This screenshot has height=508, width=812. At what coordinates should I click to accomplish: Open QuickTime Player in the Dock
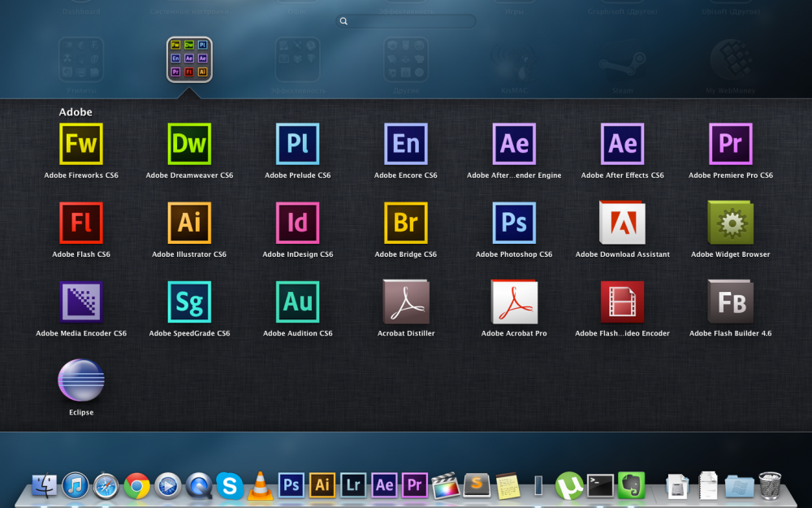pos(199,486)
